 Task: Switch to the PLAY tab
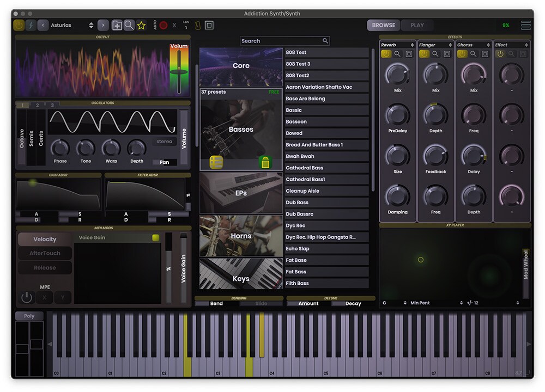(417, 25)
